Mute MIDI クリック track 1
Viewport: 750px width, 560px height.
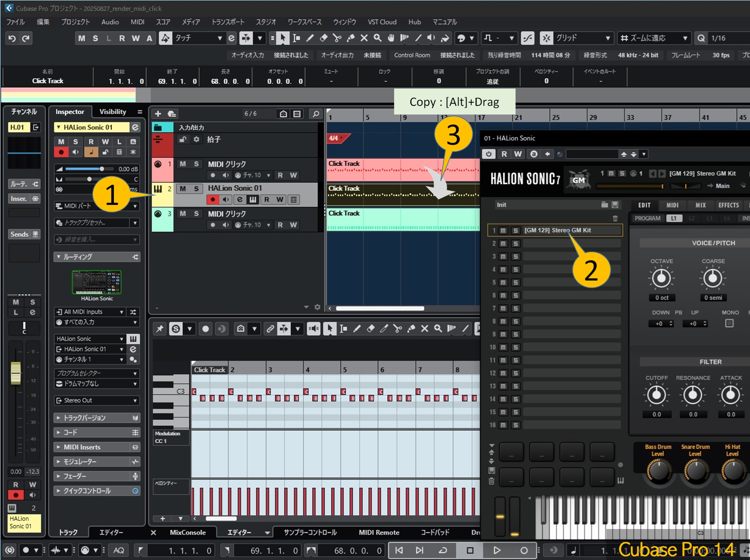point(183,164)
